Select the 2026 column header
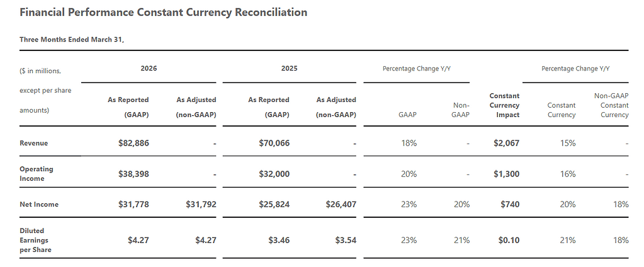 pos(149,68)
